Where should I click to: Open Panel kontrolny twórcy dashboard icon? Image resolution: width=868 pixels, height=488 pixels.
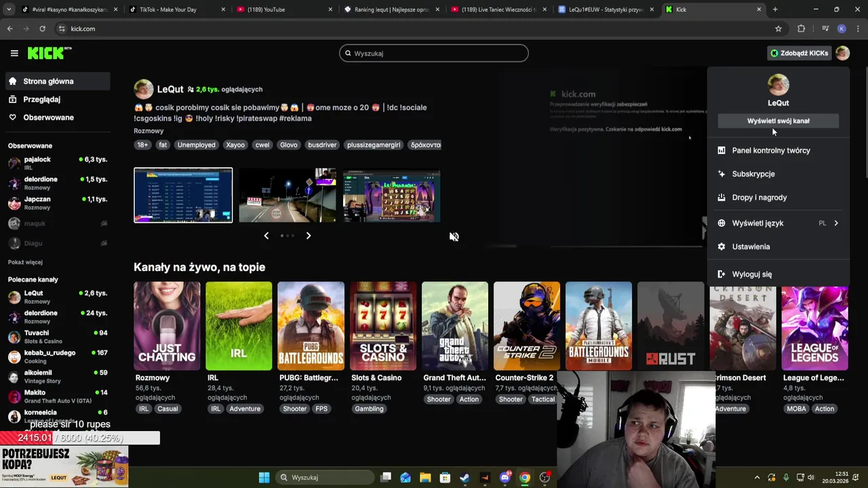click(x=722, y=150)
